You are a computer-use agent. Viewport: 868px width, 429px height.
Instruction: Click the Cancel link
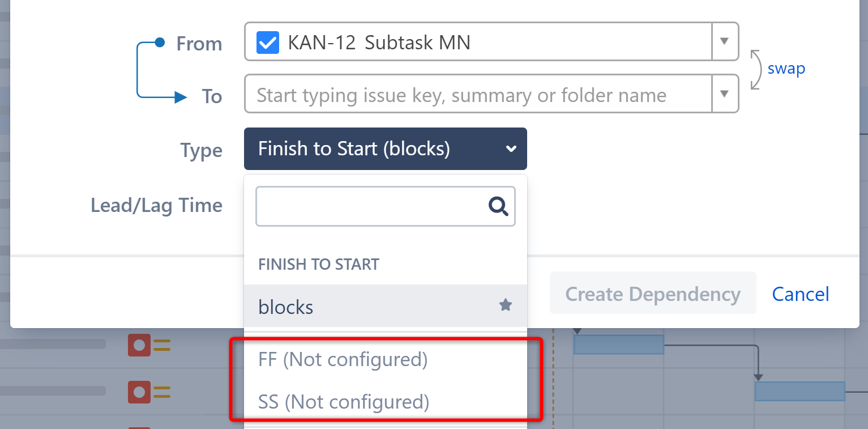click(800, 294)
